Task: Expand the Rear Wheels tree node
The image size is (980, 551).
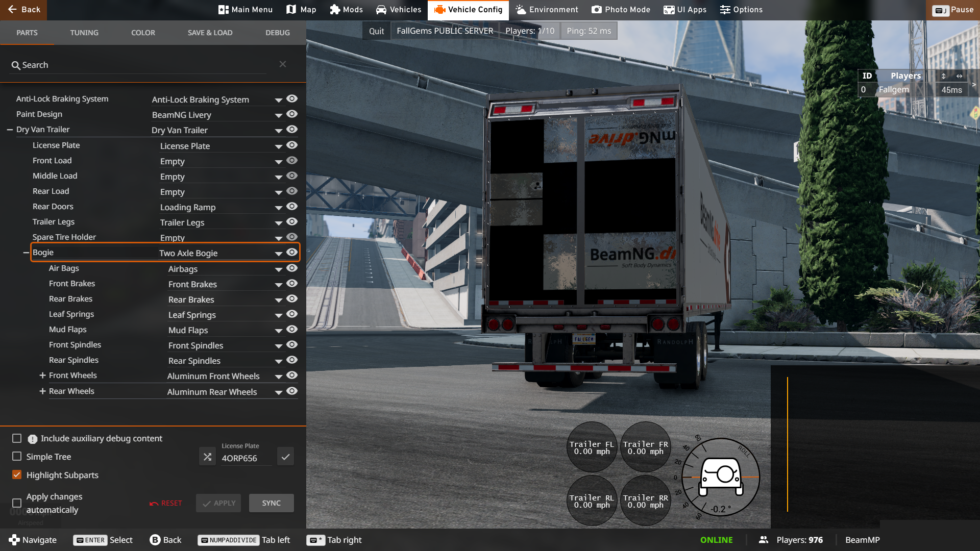Action: pos(42,391)
